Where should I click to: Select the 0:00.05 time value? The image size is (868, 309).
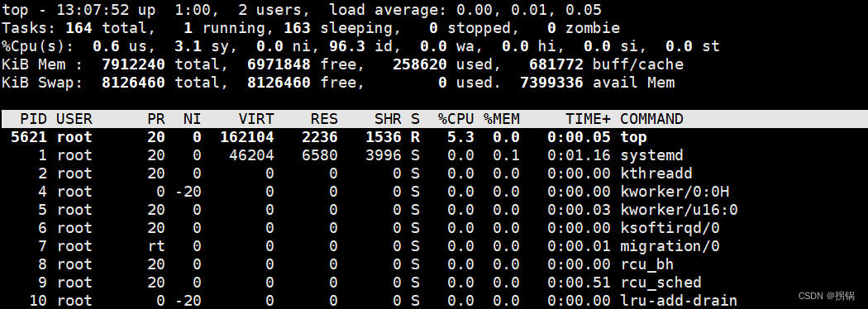click(579, 137)
